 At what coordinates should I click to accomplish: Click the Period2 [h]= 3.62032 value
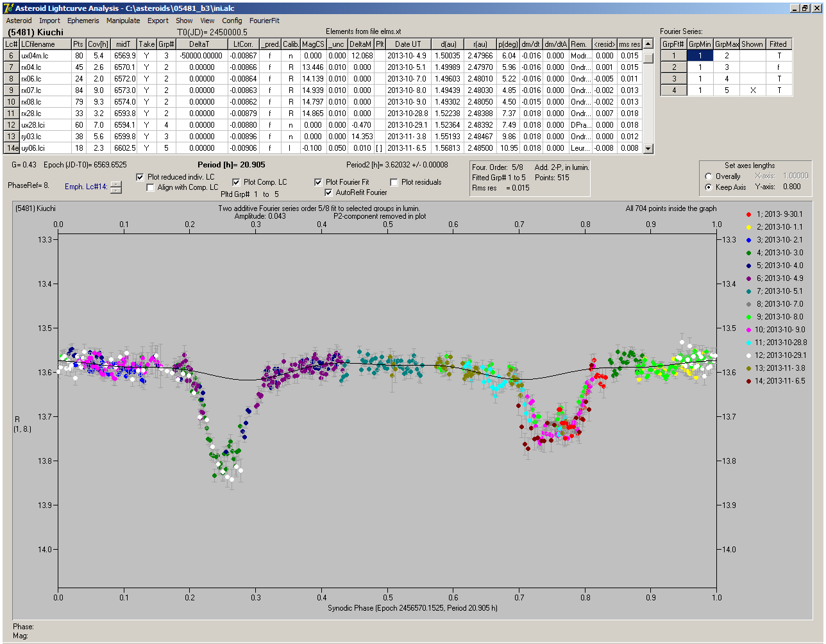tap(397, 165)
